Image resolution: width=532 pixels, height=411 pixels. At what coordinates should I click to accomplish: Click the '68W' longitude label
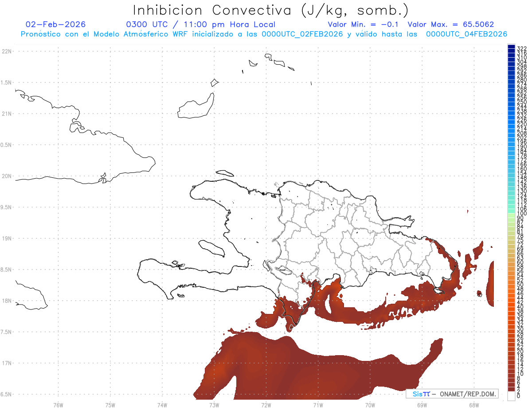click(x=473, y=404)
